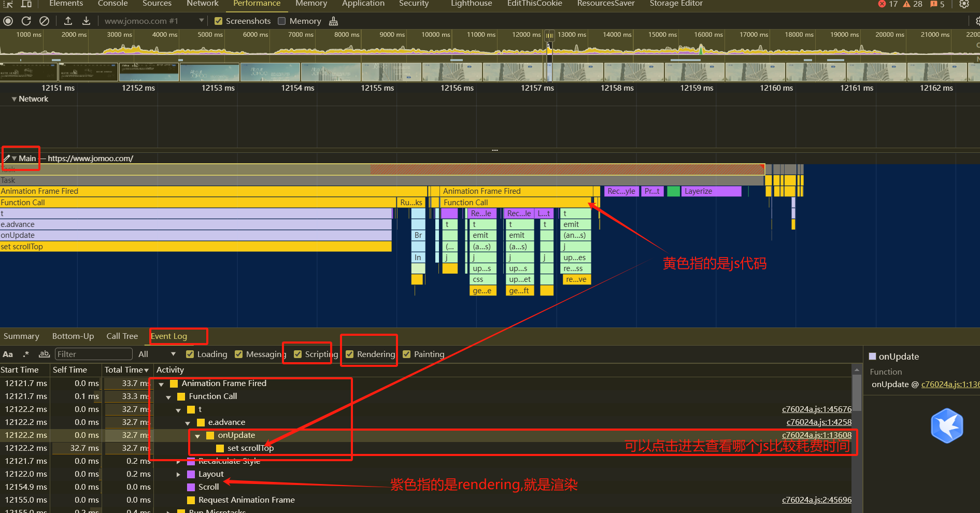
Task: Select the Summary tab
Action: pos(21,336)
